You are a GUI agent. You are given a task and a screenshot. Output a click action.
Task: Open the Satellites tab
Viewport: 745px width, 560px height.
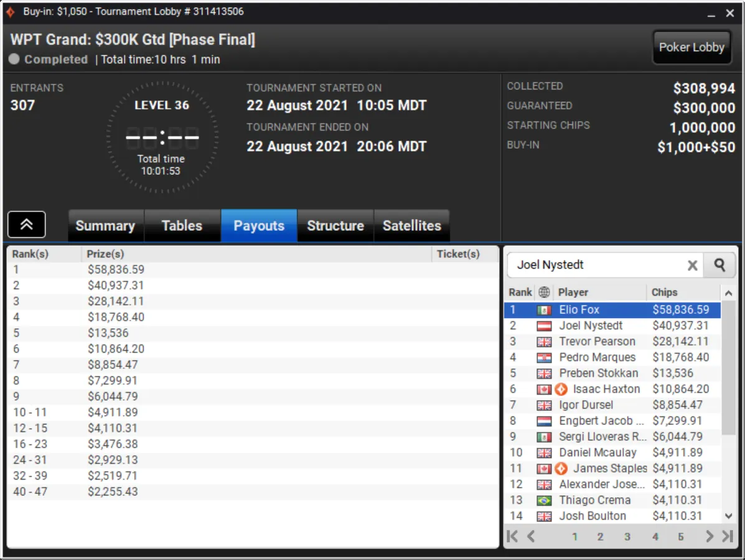coord(412,226)
